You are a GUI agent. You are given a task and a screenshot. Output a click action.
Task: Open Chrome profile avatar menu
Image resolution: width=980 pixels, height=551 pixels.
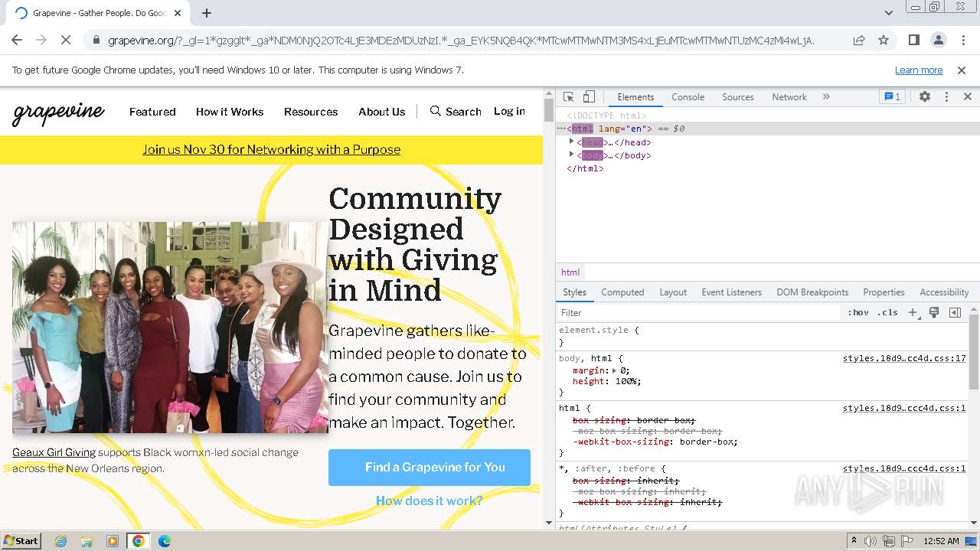click(x=939, y=40)
